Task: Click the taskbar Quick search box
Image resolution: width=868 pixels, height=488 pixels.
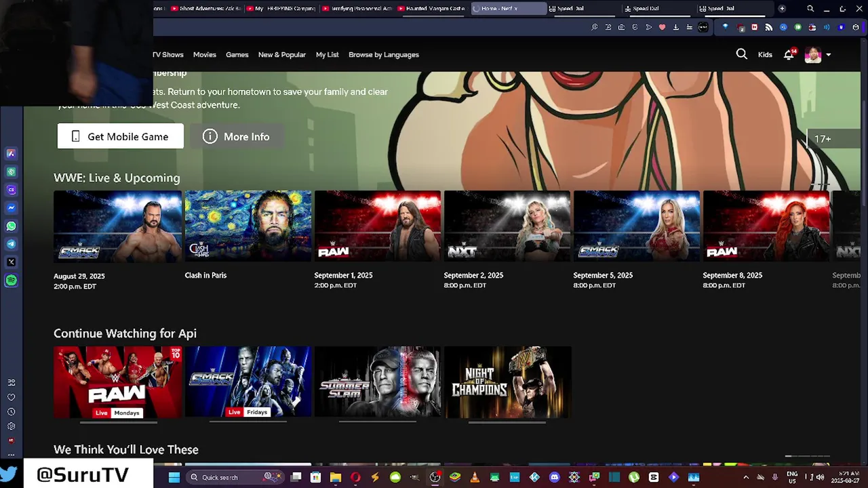Action: [x=235, y=477]
